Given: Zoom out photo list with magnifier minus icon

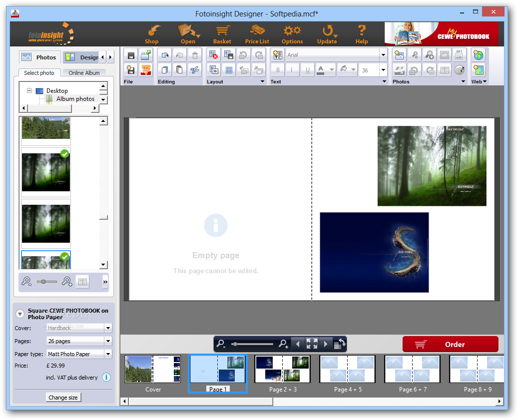Looking at the screenshot, I should [26, 282].
